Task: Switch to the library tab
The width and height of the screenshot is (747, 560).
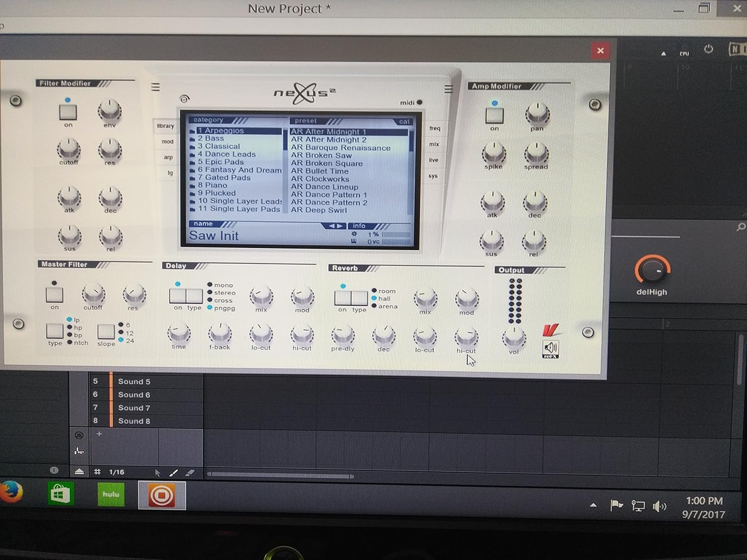Action: point(165,126)
